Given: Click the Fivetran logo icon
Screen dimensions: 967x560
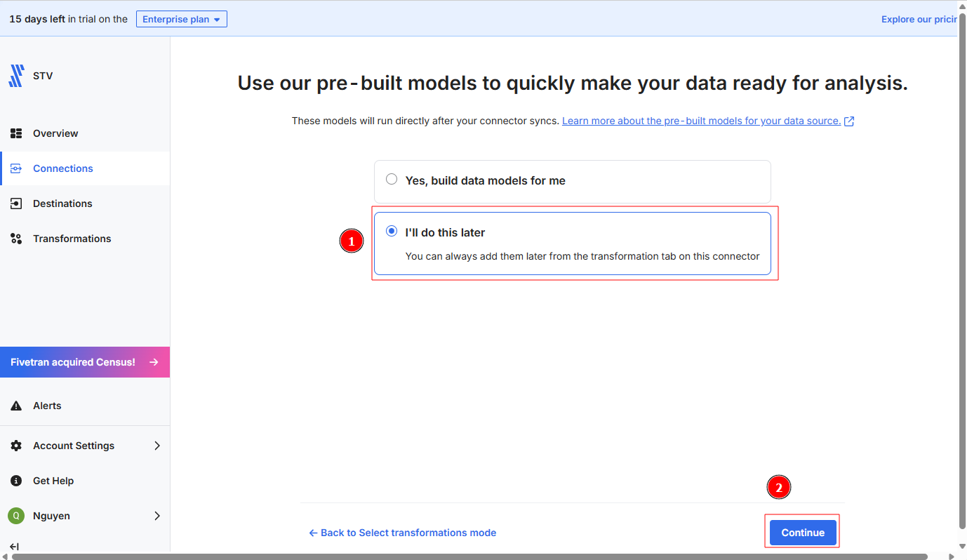Looking at the screenshot, I should point(16,76).
